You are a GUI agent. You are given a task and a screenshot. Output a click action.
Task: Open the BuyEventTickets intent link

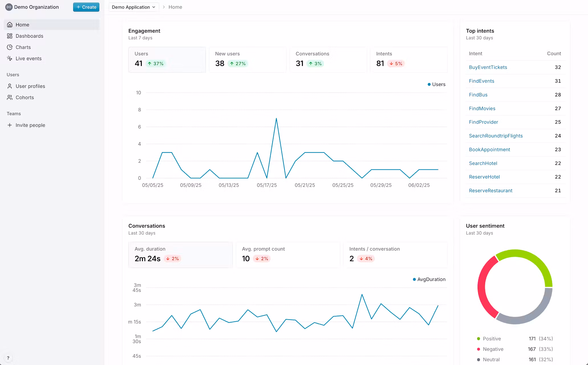488,67
